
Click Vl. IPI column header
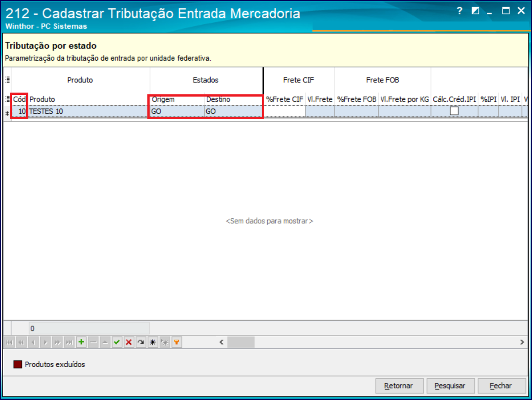[x=510, y=99]
